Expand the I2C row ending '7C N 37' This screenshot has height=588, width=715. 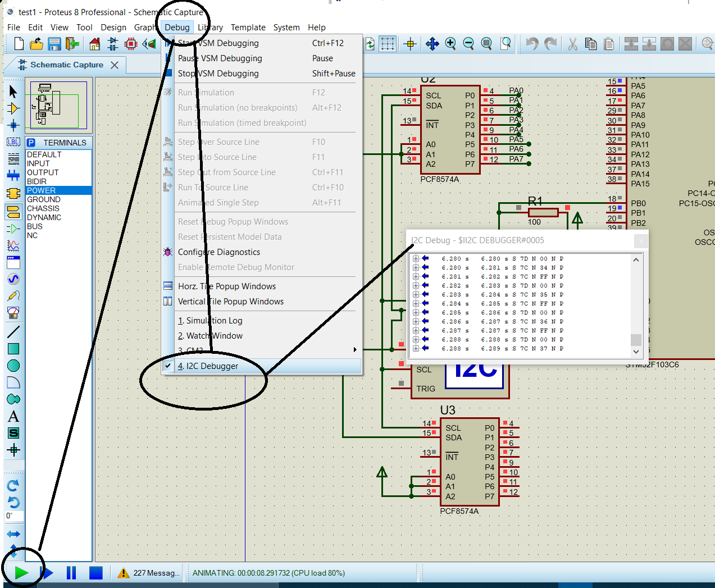coord(416,349)
